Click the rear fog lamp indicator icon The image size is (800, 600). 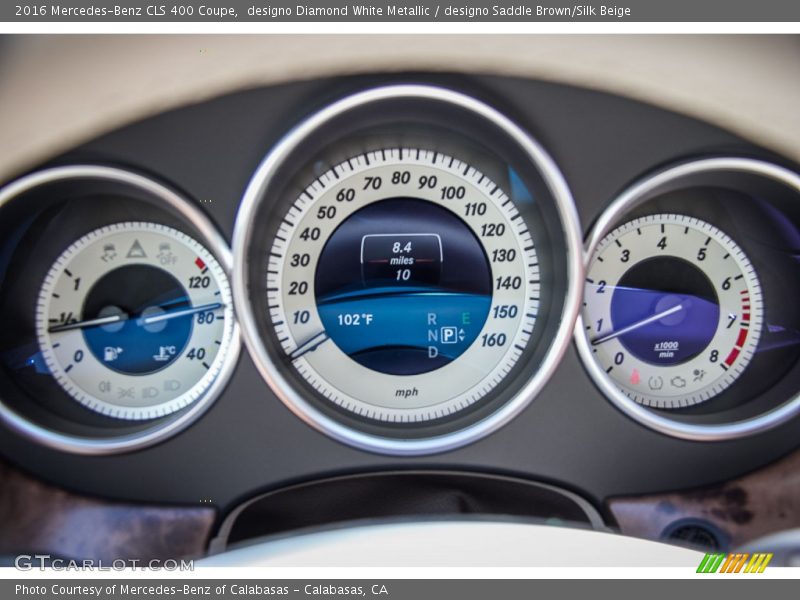point(104,387)
